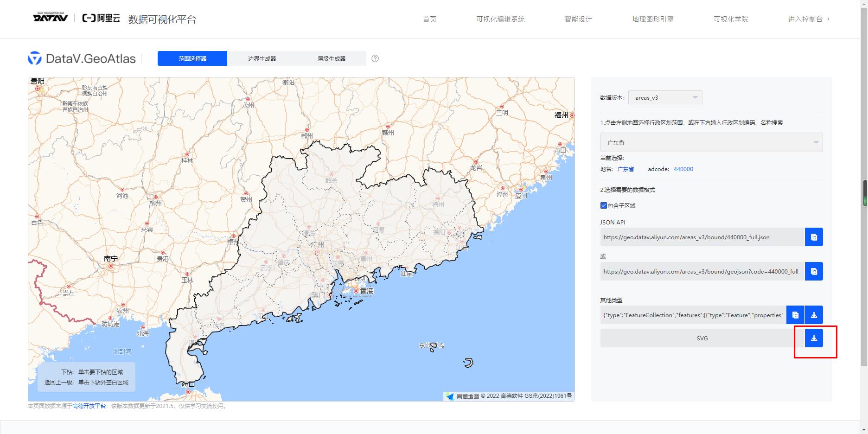Copy the geojson?code=440000_full URL via copy icon

click(x=813, y=271)
